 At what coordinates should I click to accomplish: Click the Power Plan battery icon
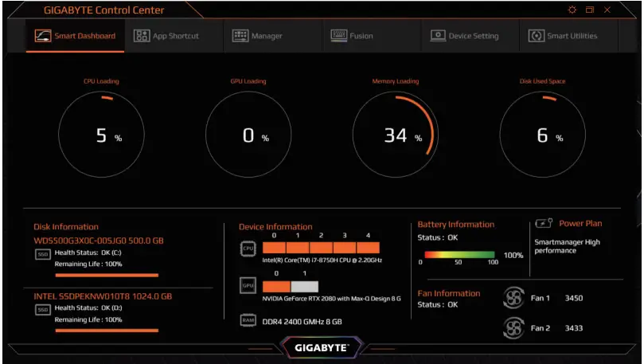(x=544, y=223)
